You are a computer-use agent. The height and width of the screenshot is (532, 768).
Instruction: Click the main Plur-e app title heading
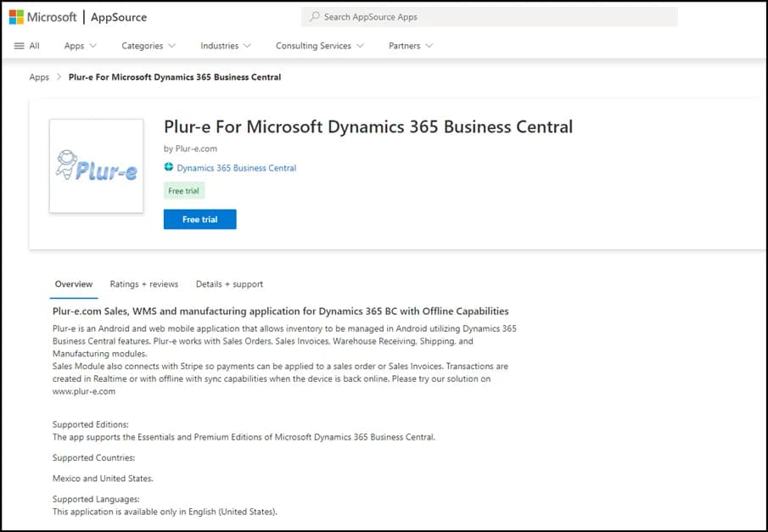(x=368, y=127)
